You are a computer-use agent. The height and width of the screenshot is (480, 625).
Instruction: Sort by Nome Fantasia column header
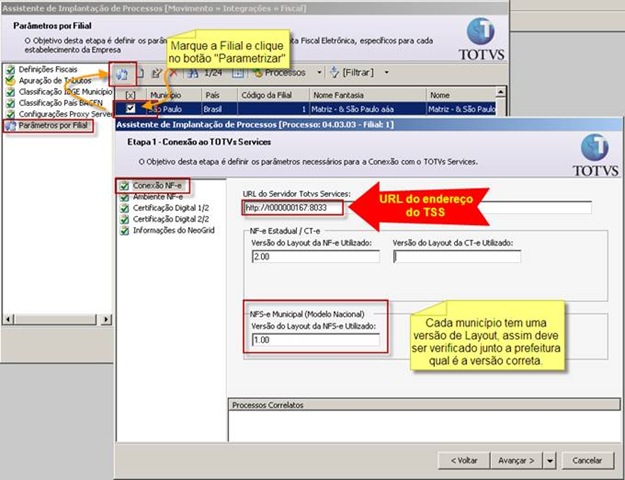tap(368, 95)
